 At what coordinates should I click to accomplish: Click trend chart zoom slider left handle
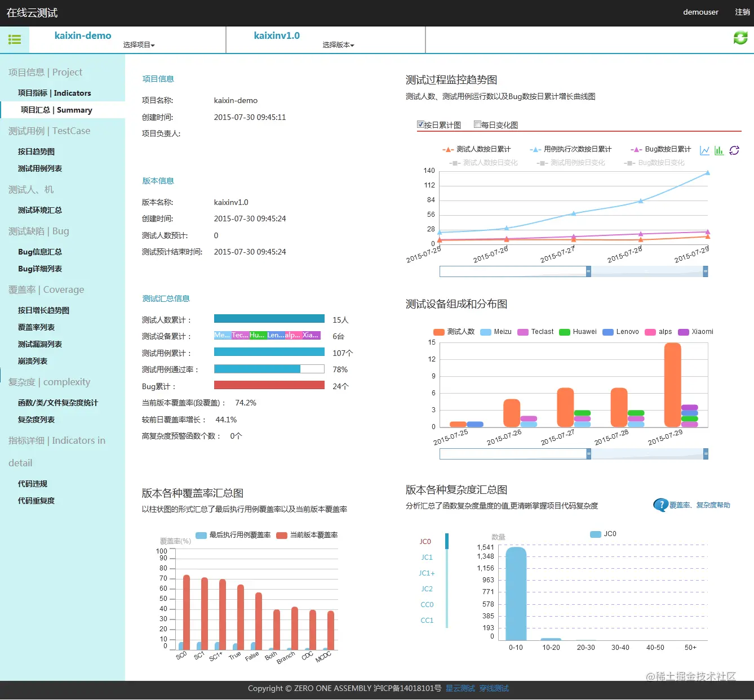pos(588,271)
